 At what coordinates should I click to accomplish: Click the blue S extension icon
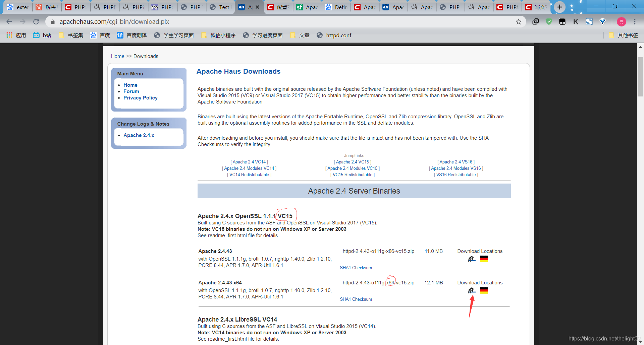point(589,22)
